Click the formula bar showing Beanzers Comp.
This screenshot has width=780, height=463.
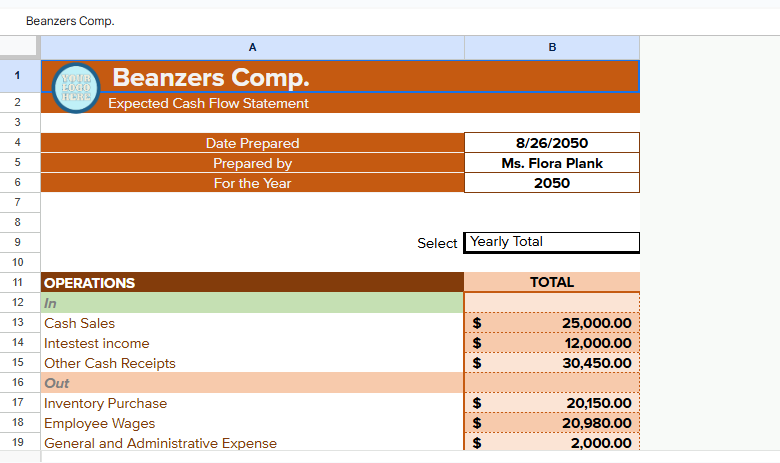click(x=390, y=21)
